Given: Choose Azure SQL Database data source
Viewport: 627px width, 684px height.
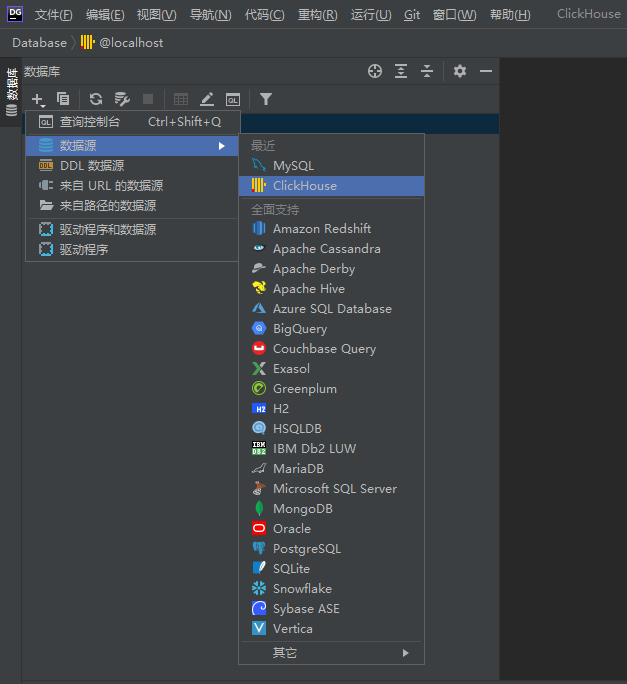Looking at the screenshot, I should click(332, 309).
